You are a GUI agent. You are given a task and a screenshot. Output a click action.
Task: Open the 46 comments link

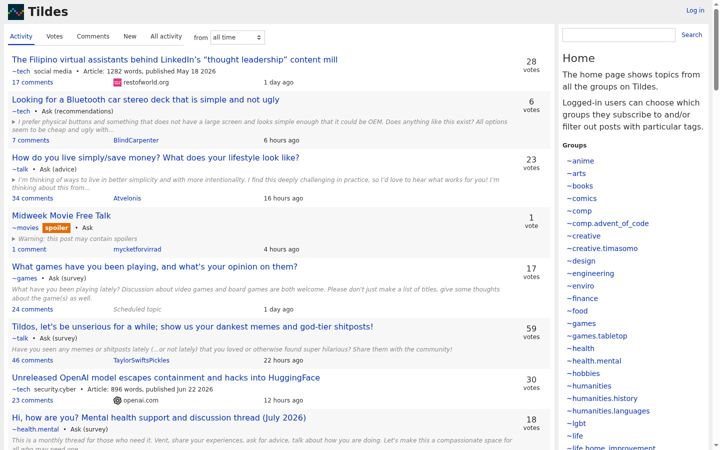coord(32,360)
